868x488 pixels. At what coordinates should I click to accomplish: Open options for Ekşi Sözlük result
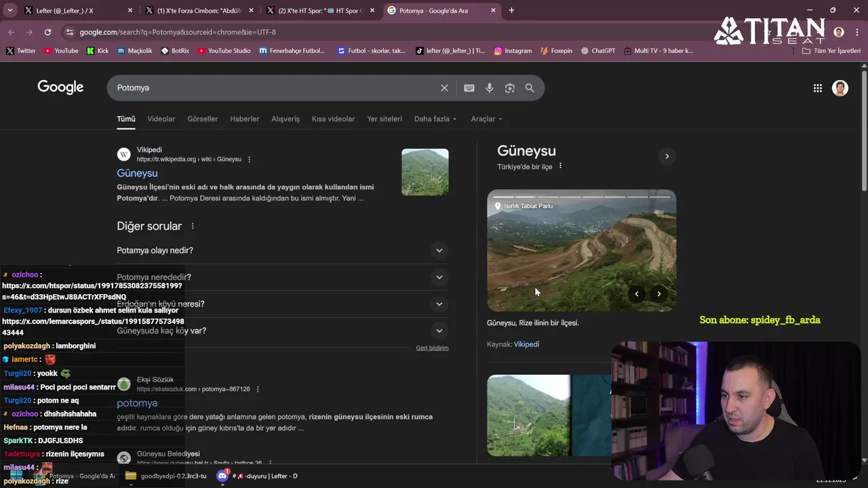tap(258, 389)
